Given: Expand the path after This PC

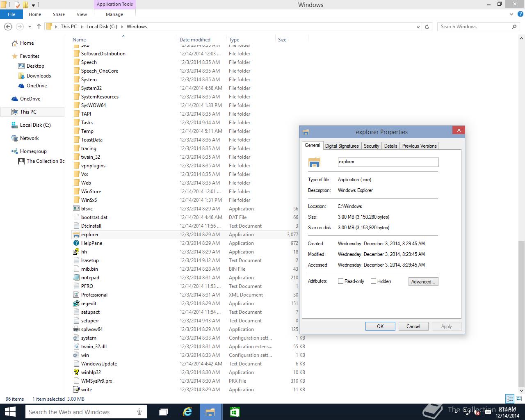Looking at the screenshot, I should click(82, 27).
